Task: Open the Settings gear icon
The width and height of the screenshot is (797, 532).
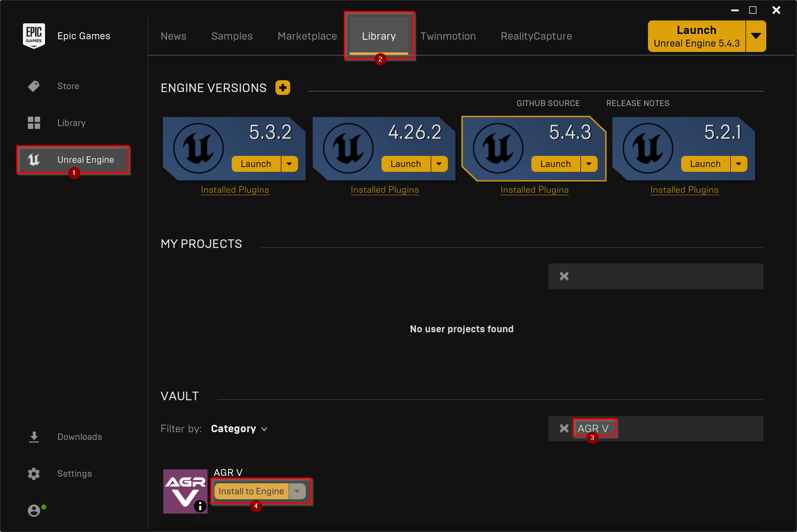Action: tap(34, 474)
